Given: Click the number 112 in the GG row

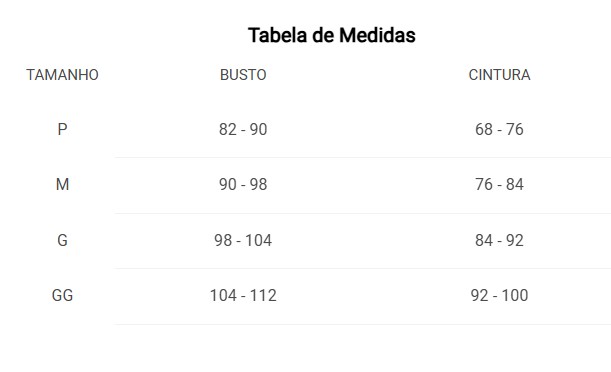Looking at the screenshot, I should click(263, 295).
